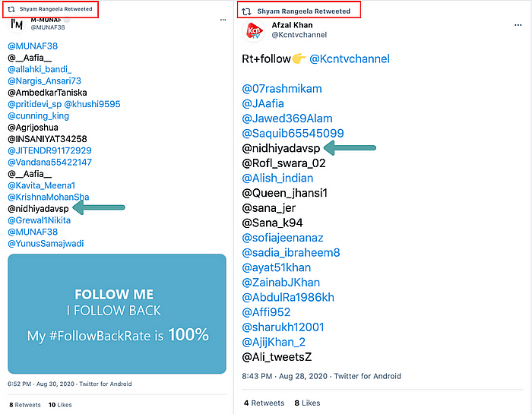Screen dimensions: 532x414
Task: Open the @khushi9595 mention
Action: coord(92,104)
